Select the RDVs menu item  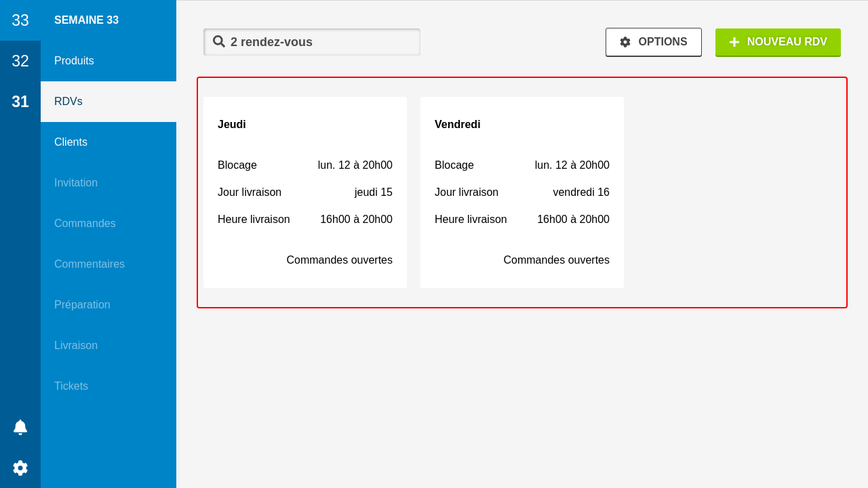coord(108,102)
